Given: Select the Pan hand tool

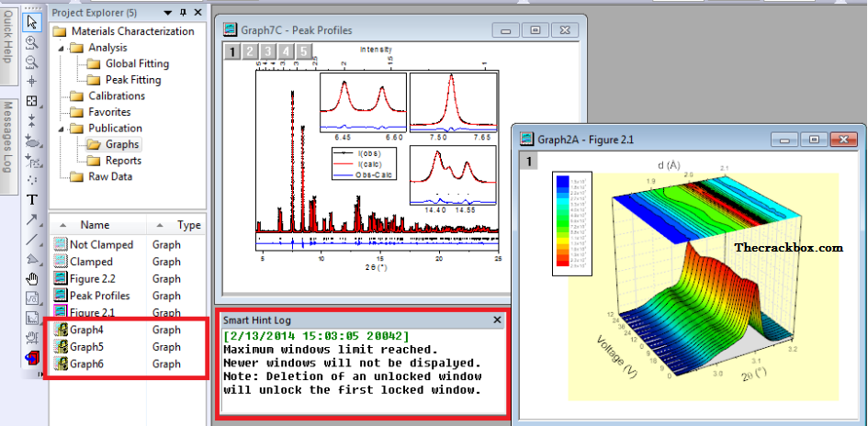Looking at the screenshot, I should 32,279.
